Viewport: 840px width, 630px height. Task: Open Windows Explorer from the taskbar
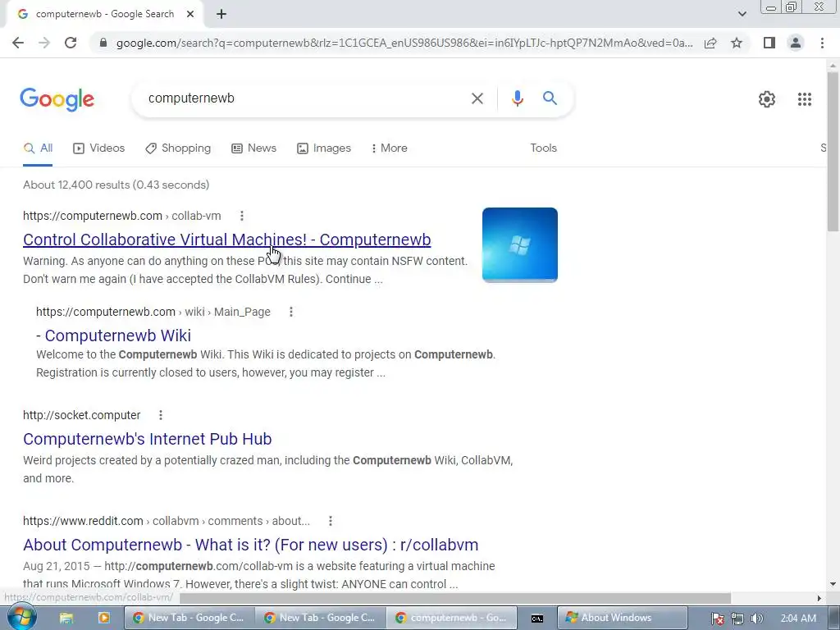[66, 618]
